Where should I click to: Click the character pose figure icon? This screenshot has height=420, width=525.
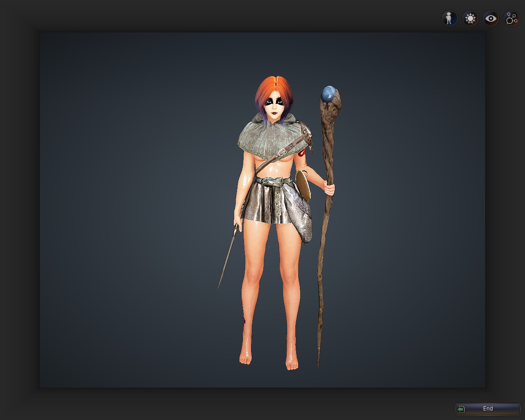[450, 18]
